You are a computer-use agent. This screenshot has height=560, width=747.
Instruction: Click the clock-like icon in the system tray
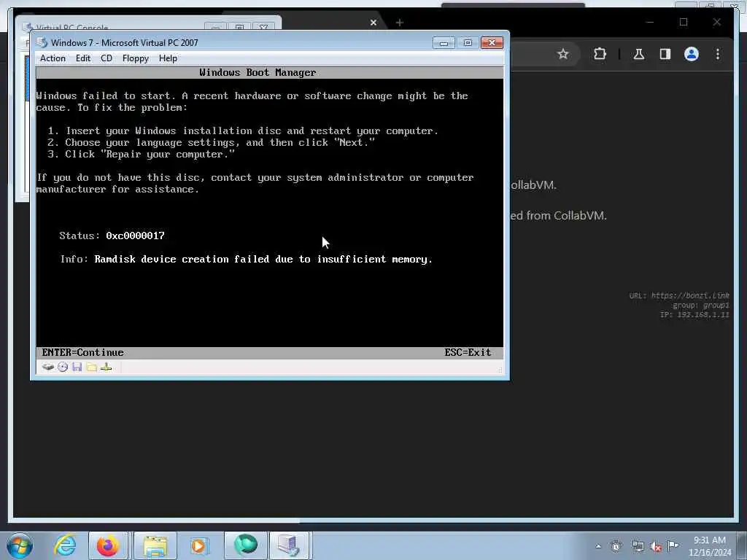point(616,547)
